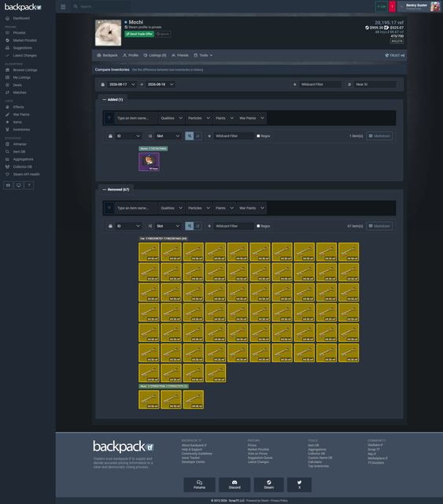Toggle the second sort-order button in Added section

198,136
